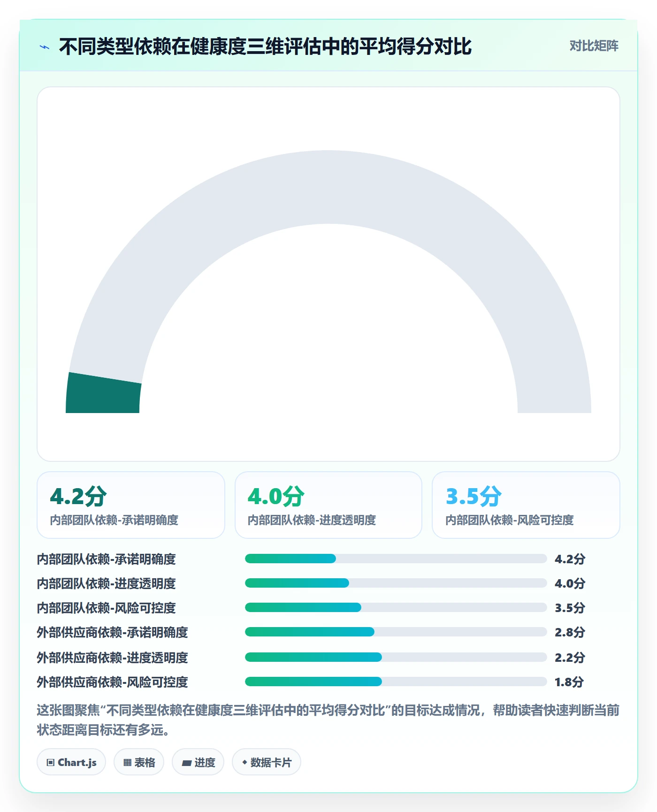The image size is (657, 812).
Task: Click progress bar for 内部团队依赖-风险可控度
Action: click(396, 607)
